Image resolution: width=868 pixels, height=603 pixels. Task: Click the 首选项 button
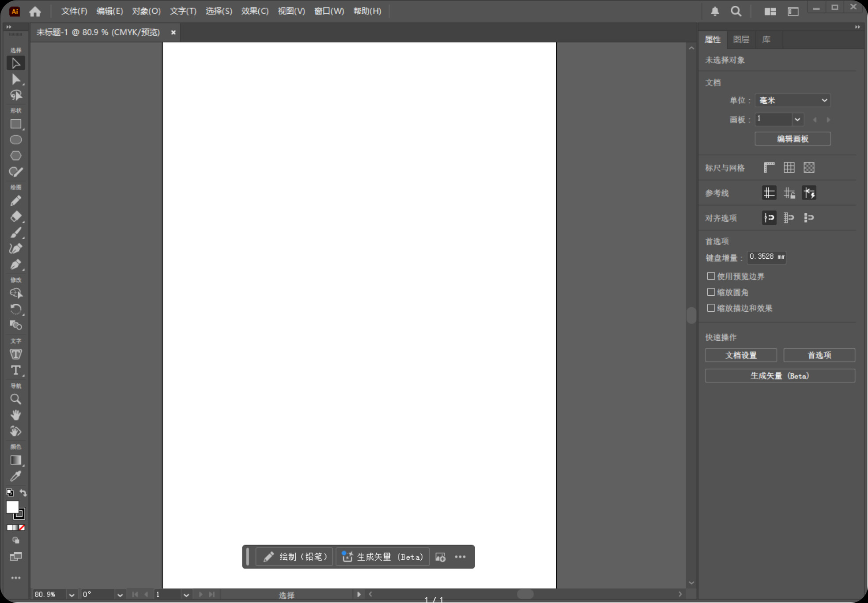pyautogui.click(x=819, y=355)
